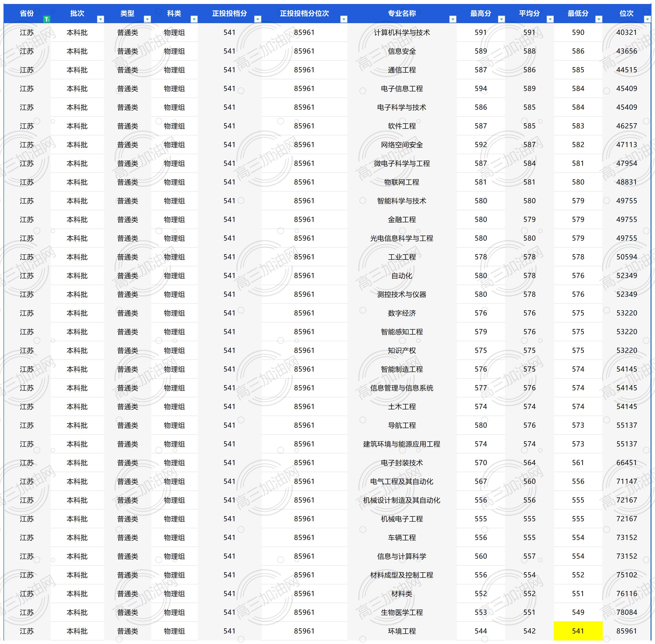This screenshot has height=644, width=655.
Task: Click the 44515 rank cell
Action: tap(627, 70)
